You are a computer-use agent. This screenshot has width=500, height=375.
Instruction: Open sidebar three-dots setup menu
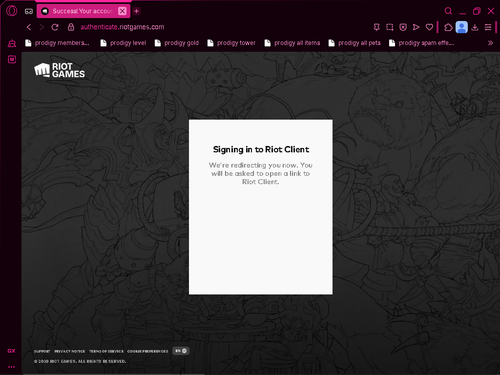pos(11,367)
